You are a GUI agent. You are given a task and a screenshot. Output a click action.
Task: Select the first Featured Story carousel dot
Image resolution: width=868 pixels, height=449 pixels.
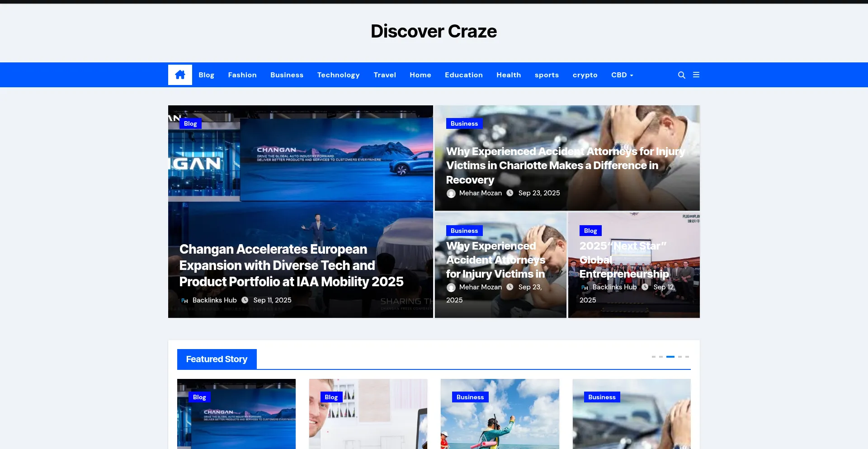pyautogui.click(x=654, y=357)
